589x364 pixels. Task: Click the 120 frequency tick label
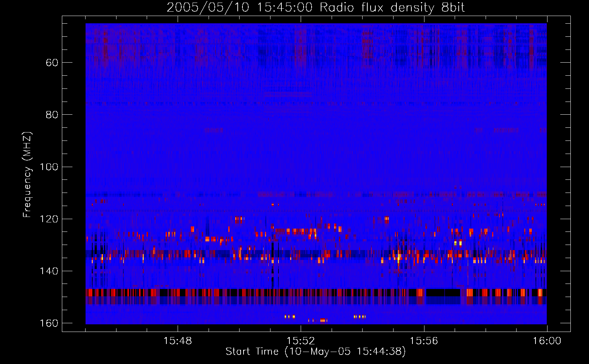(49, 219)
